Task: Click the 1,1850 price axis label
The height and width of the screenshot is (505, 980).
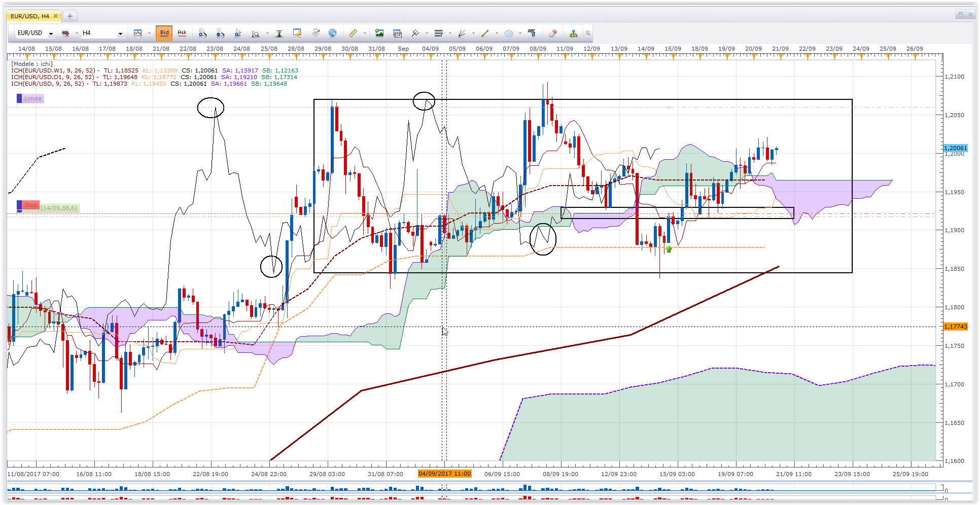Action: pyautogui.click(x=954, y=269)
